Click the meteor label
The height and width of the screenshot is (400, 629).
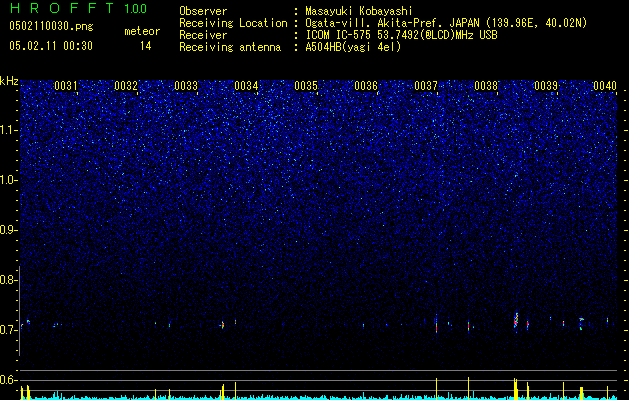tap(142, 31)
